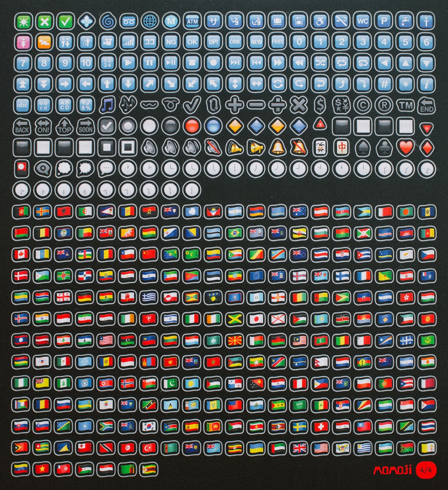Select the WC restroom sign

coord(363,21)
